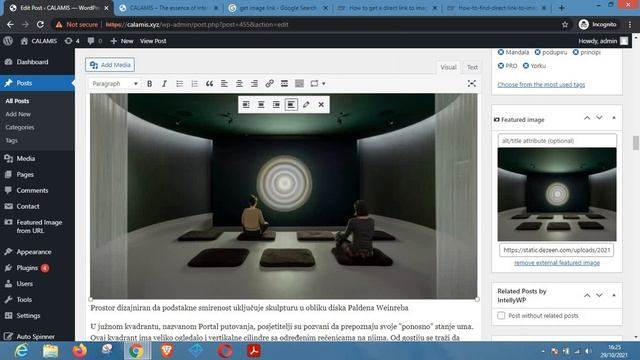Move Featured image panel down

point(599,118)
